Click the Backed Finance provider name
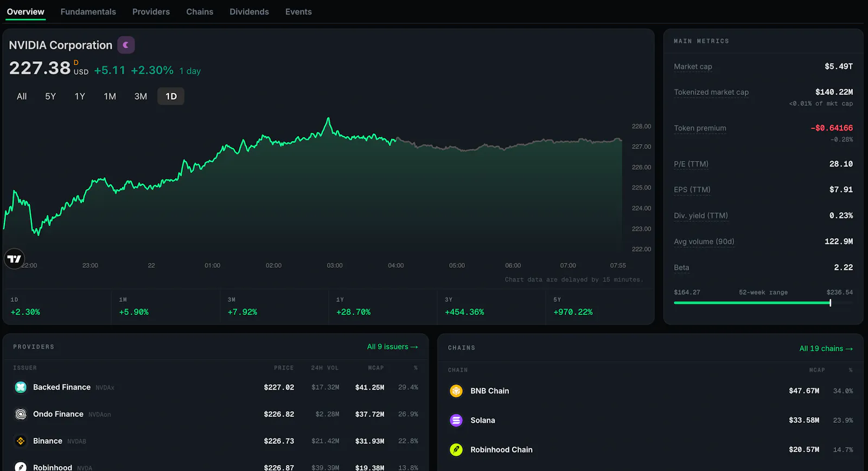Image resolution: width=868 pixels, height=471 pixels. [62, 387]
